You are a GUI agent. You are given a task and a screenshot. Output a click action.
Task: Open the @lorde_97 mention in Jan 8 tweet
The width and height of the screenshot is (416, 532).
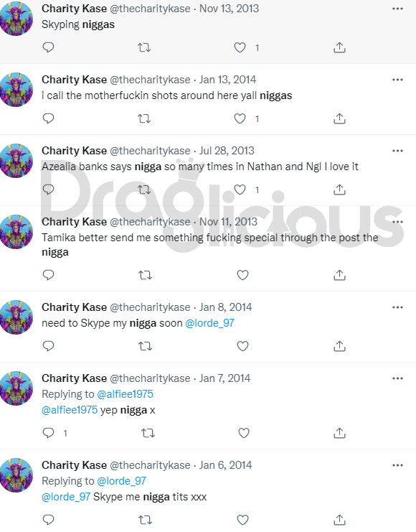[210, 323]
